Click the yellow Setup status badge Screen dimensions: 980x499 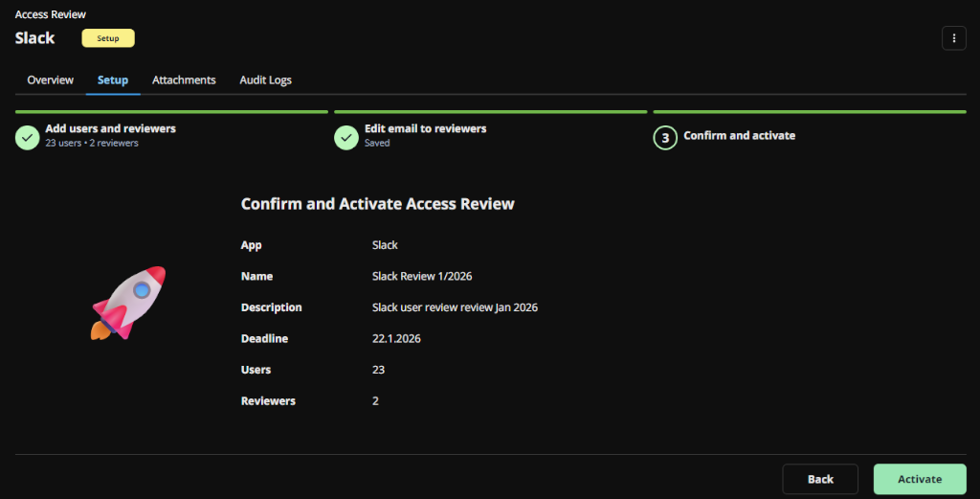[x=108, y=38]
